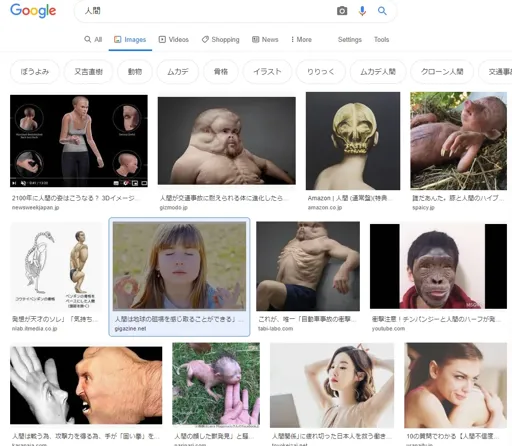
Task: Expand the More menu
Action: click(301, 39)
